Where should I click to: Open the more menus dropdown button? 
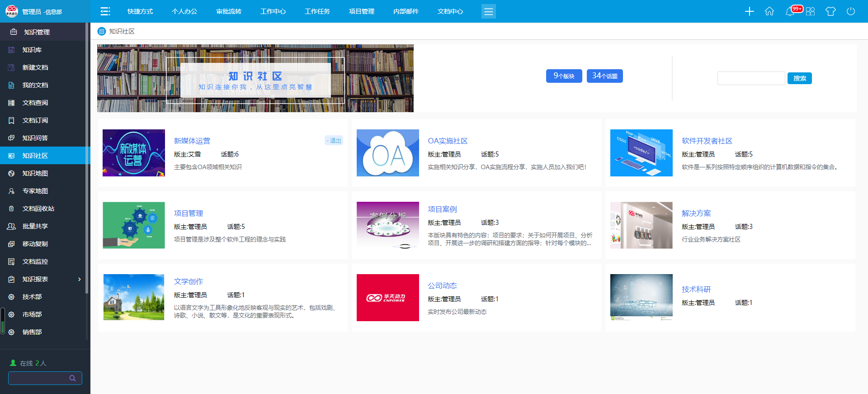click(488, 11)
